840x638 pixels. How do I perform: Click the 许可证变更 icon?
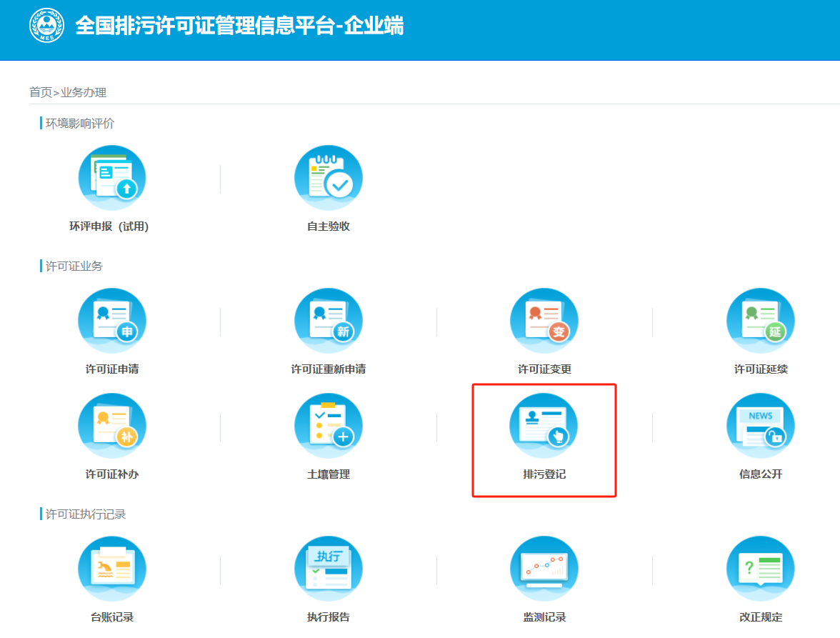click(544, 322)
